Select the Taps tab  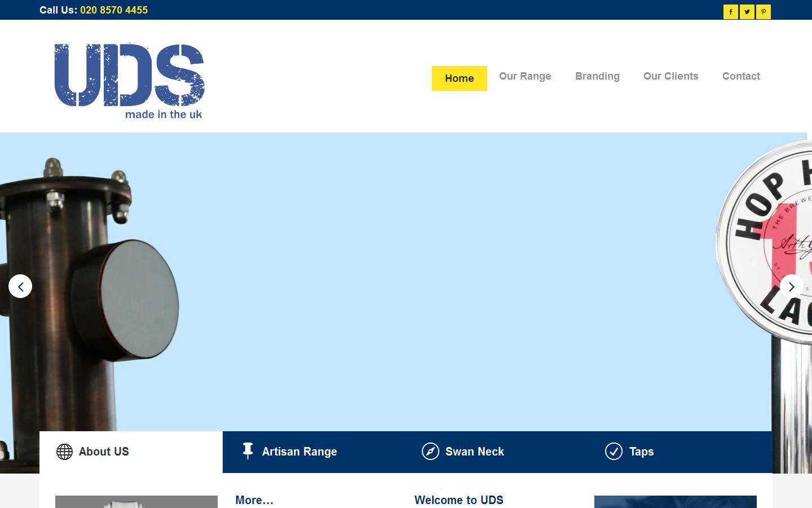pyautogui.click(x=641, y=452)
